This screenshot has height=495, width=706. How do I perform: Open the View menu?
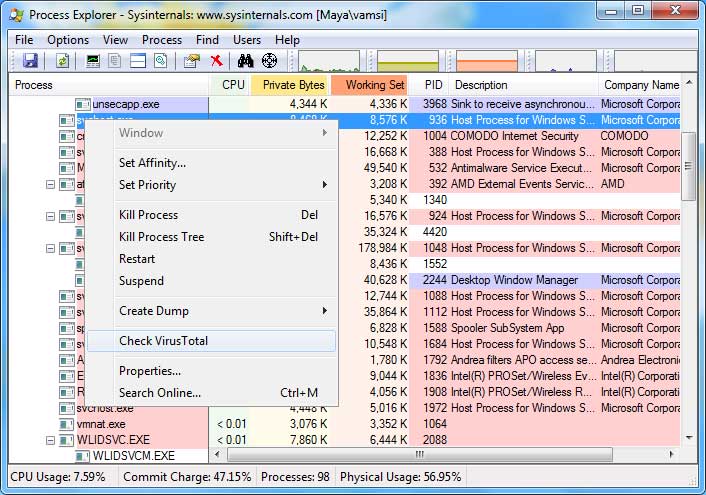tap(115, 40)
